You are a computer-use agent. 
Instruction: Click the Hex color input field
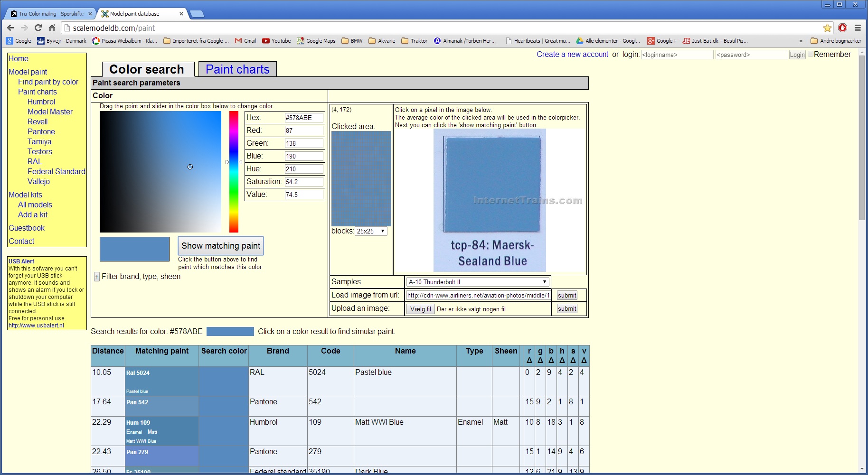coord(304,118)
